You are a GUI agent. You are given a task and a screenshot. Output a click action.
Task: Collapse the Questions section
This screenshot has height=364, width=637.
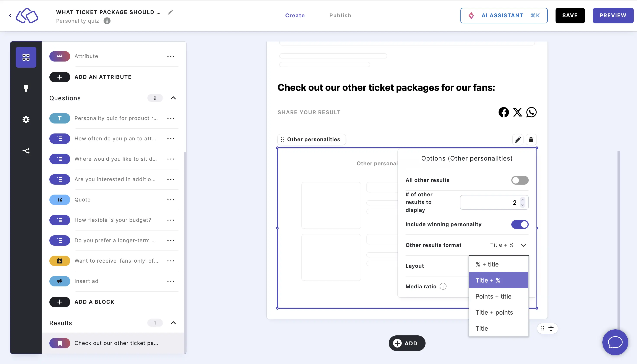pos(174,98)
